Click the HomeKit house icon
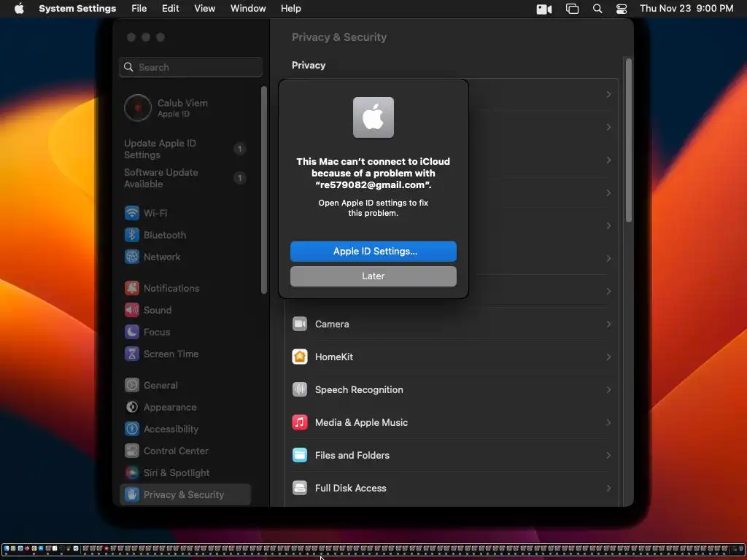Image resolution: width=747 pixels, height=560 pixels. 300,357
